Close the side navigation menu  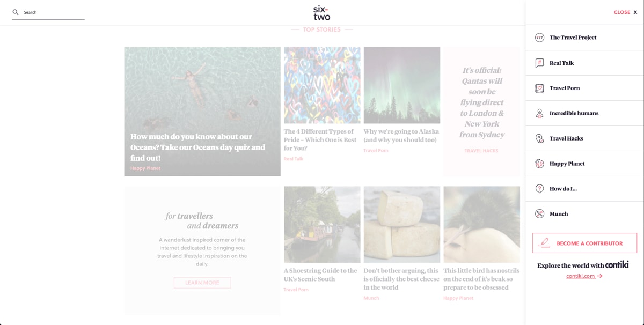(625, 12)
